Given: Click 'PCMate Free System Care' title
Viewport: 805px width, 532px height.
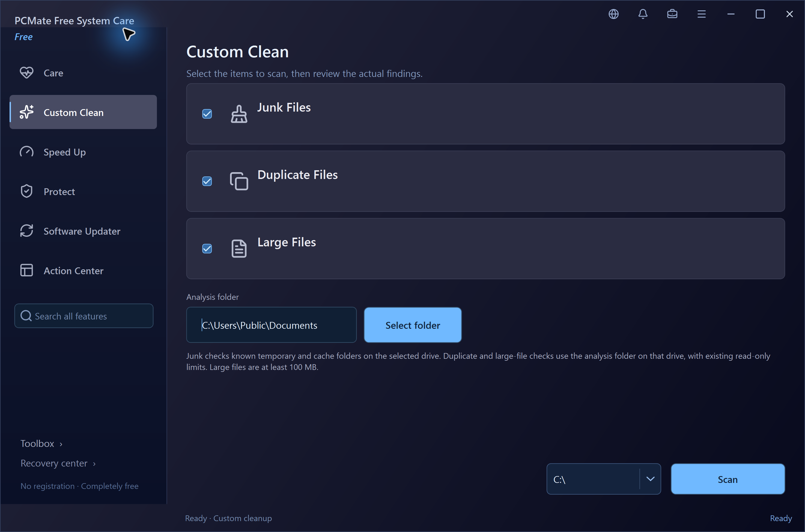Looking at the screenshot, I should [x=74, y=21].
